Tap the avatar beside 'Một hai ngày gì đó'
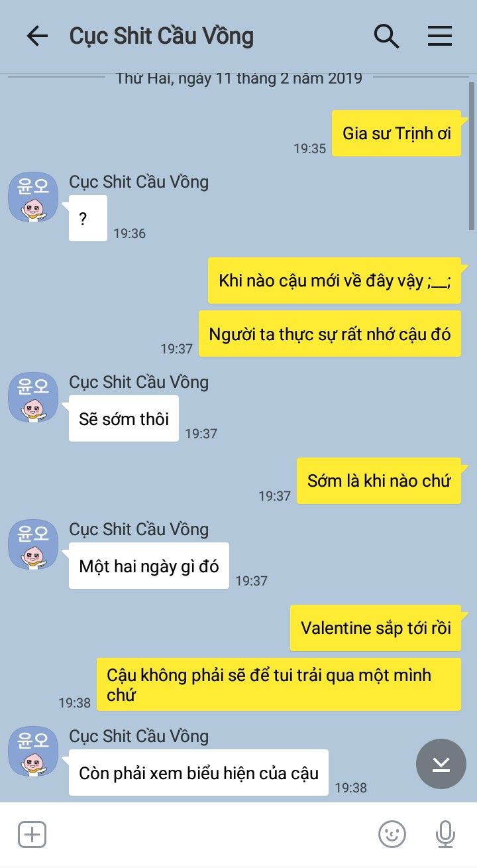This screenshot has height=868, width=477. pos(32,544)
